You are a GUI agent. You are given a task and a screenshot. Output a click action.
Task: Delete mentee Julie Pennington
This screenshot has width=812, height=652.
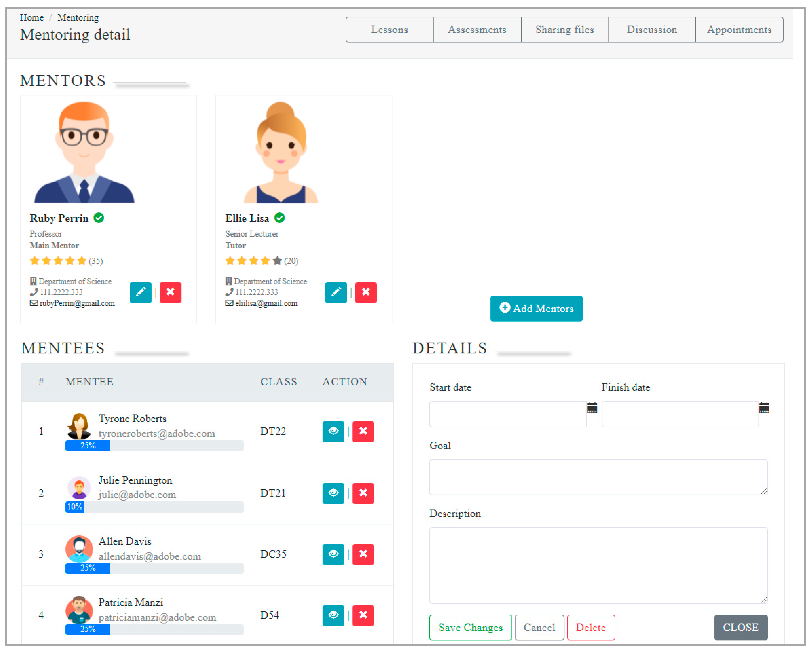363,493
